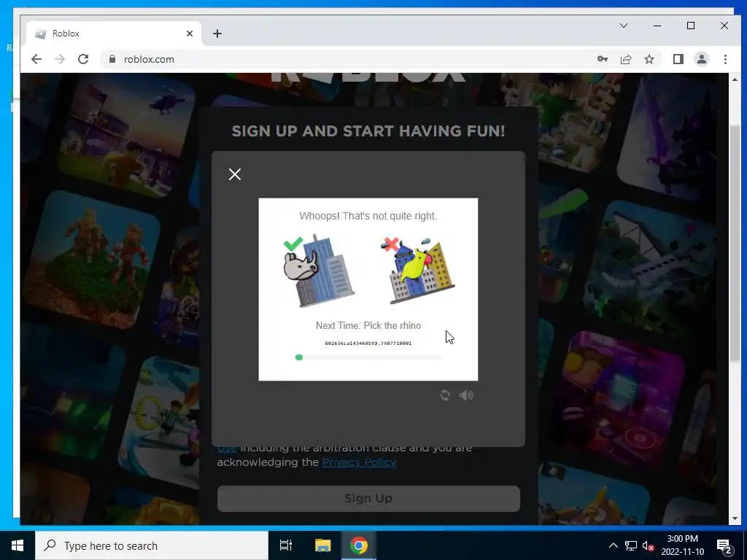Close the Roblox tab

point(190,34)
